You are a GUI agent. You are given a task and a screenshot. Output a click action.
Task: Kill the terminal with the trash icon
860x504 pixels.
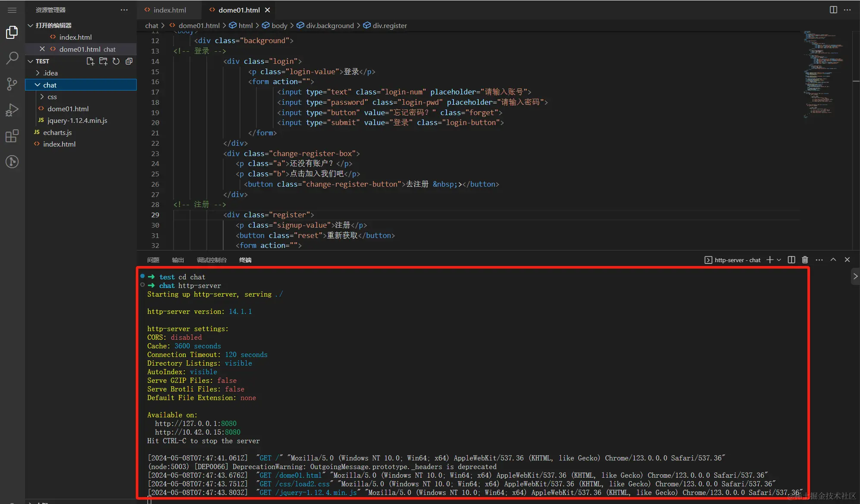pos(805,260)
